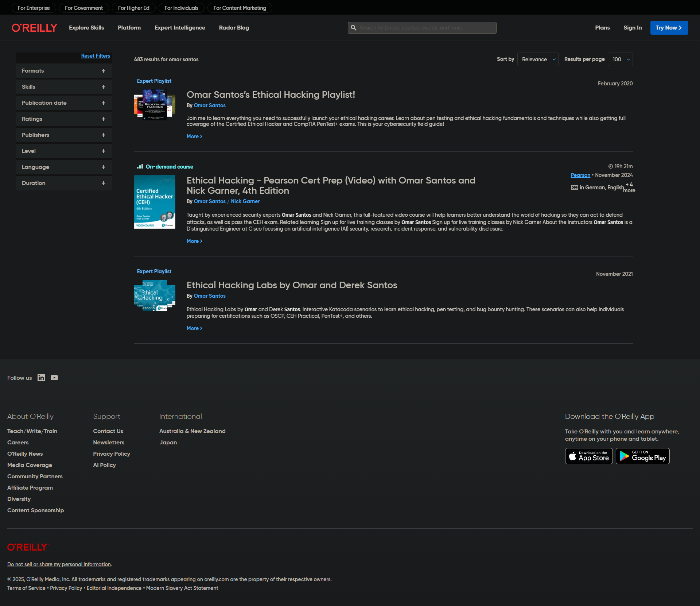The height and width of the screenshot is (606, 700).
Task: Open the Platform menu
Action: coord(129,28)
